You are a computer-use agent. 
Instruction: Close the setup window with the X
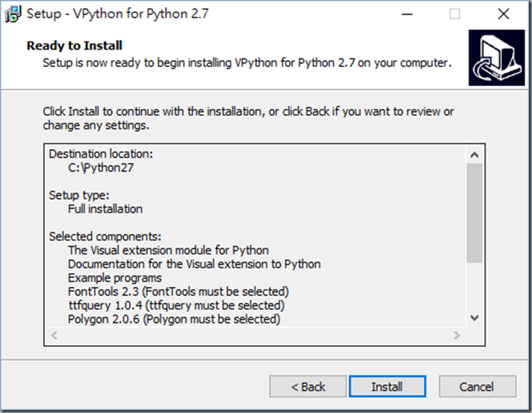click(504, 14)
